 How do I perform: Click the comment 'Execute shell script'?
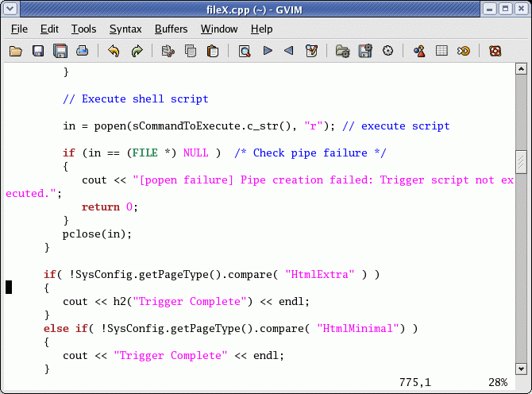[x=136, y=99]
